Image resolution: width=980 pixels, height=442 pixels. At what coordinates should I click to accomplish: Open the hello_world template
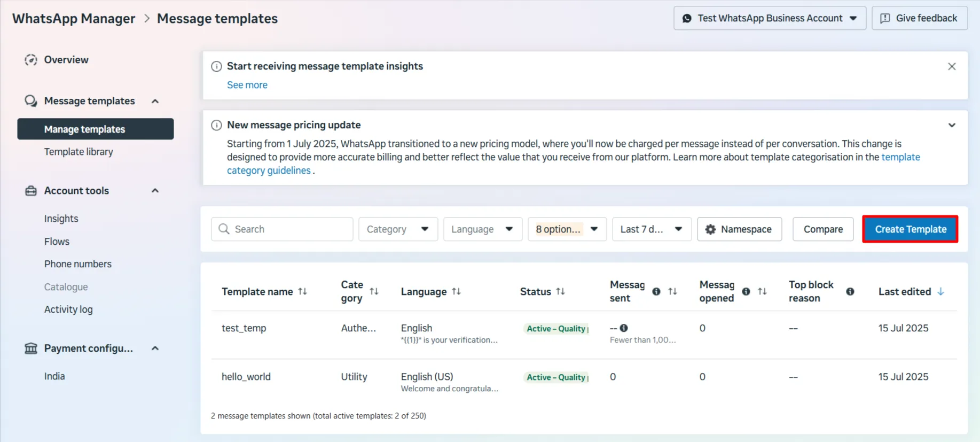coord(246,377)
